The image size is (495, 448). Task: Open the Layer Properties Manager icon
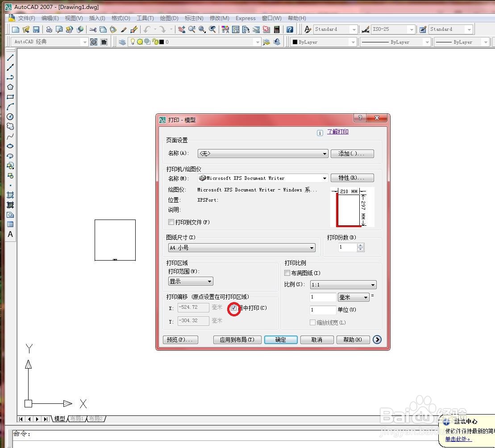pos(122,42)
